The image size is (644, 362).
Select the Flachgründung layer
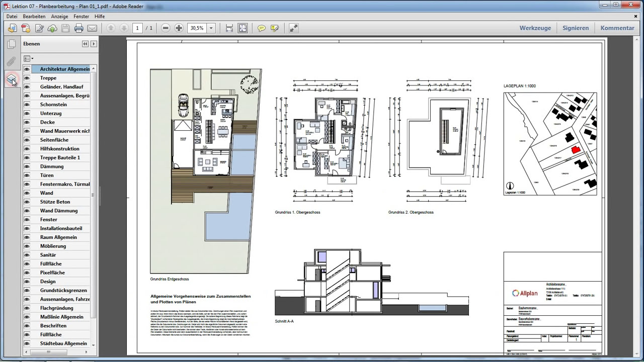57,308
